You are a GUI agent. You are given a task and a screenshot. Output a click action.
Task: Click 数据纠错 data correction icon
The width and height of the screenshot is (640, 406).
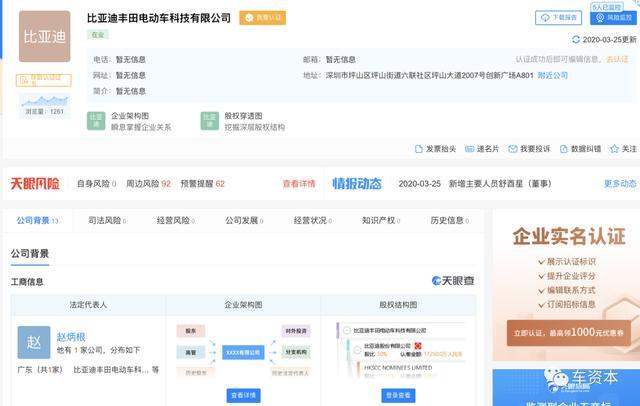564,149
